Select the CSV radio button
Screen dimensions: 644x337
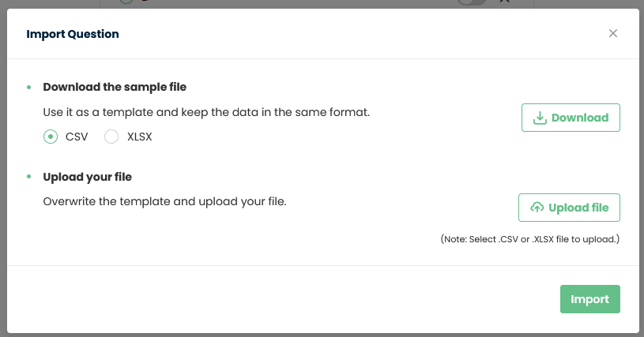tap(51, 137)
